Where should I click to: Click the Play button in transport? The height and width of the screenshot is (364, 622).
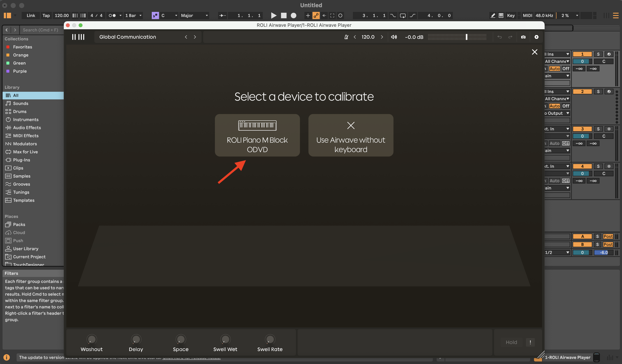[273, 16]
